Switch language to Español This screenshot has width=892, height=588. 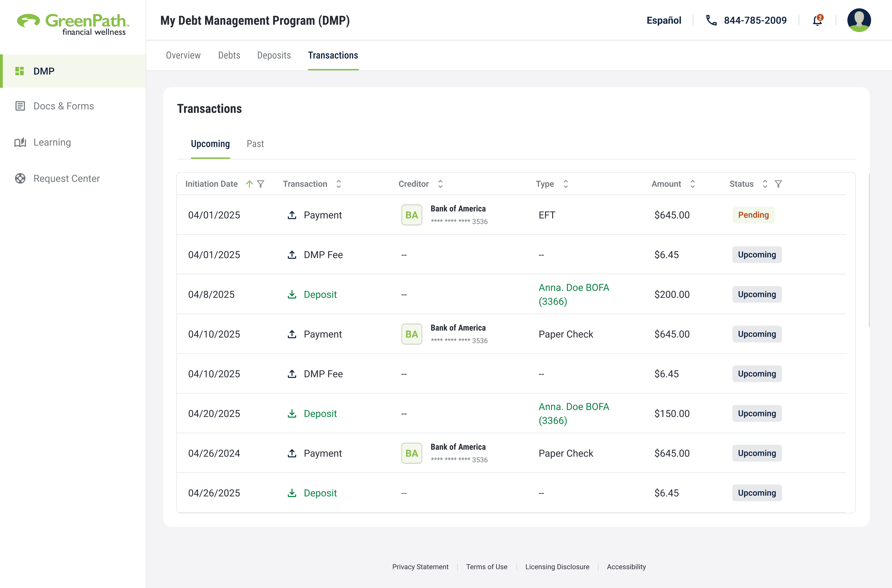coord(664,20)
